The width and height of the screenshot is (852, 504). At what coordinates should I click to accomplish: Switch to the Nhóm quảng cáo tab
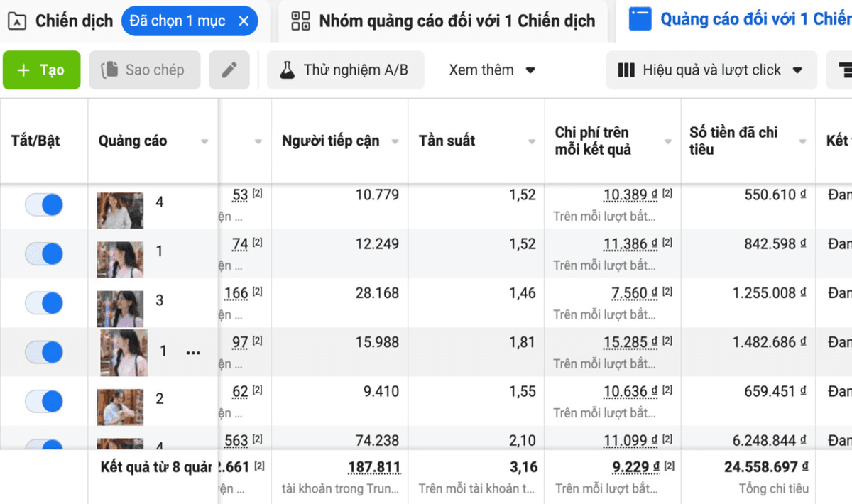[x=457, y=21]
